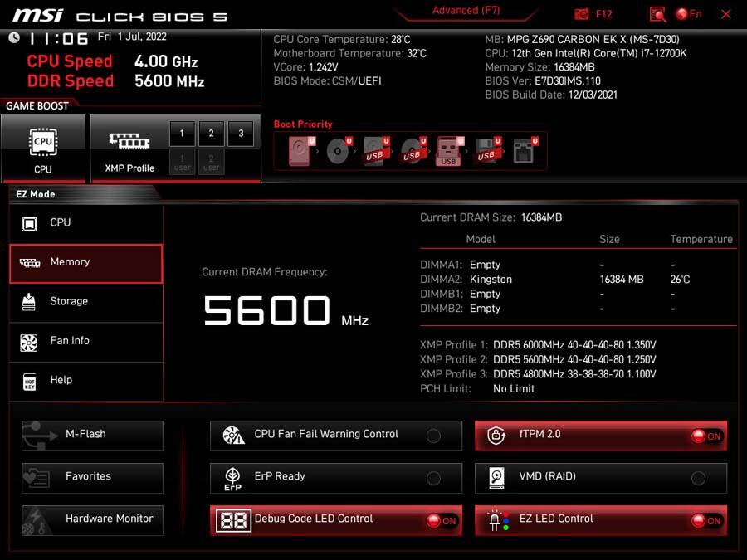This screenshot has height=560, width=747.
Task: Click the fTPM security shield icon
Action: [496, 436]
